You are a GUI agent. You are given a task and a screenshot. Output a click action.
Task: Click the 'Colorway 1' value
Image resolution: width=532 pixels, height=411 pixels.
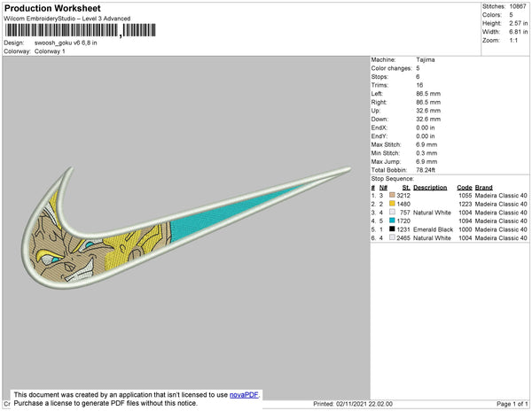50,51
